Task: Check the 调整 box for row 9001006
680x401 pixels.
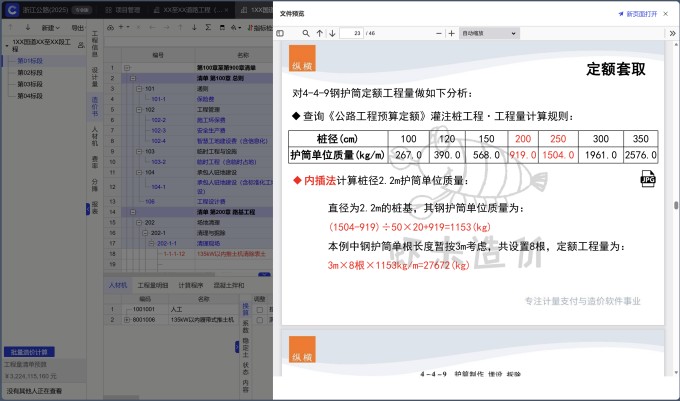Action: 259,319
